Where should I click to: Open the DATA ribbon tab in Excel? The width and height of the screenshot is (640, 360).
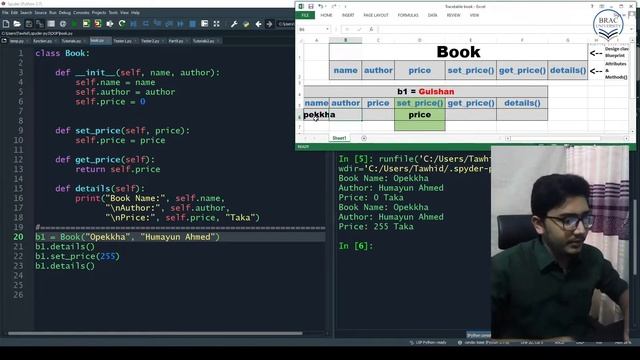click(432, 15)
